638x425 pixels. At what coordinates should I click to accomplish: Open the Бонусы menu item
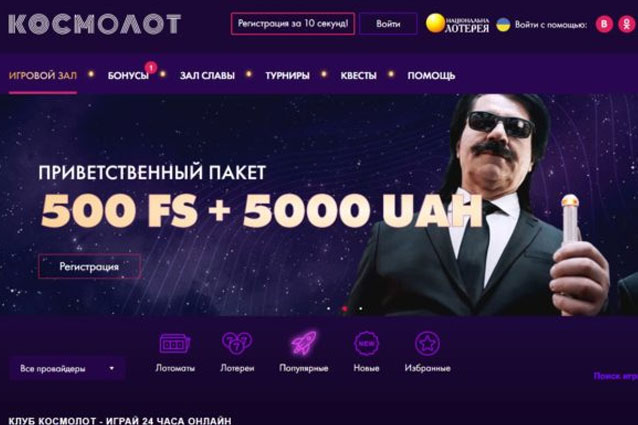pos(128,76)
